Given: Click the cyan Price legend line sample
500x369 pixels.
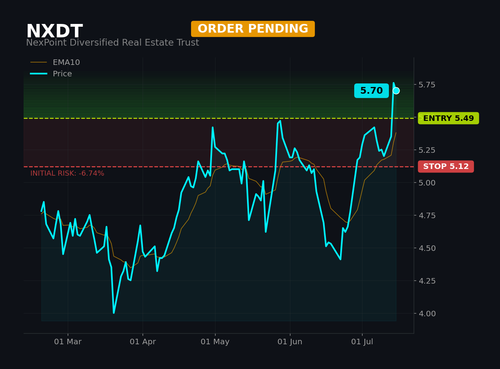Looking at the screenshot, I should click(x=39, y=74).
